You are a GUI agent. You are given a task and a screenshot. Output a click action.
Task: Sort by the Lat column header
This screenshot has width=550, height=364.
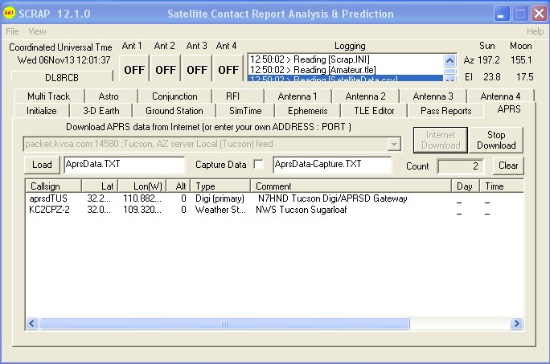click(100, 186)
